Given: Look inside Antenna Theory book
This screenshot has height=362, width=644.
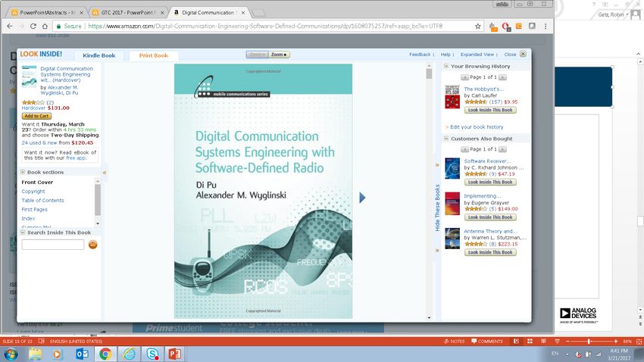Looking at the screenshot, I should click(x=490, y=252).
